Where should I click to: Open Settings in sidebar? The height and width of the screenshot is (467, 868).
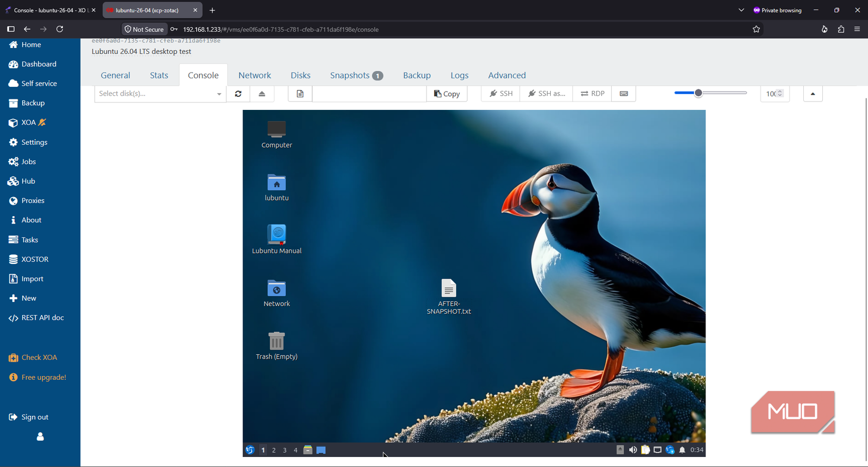click(28, 142)
